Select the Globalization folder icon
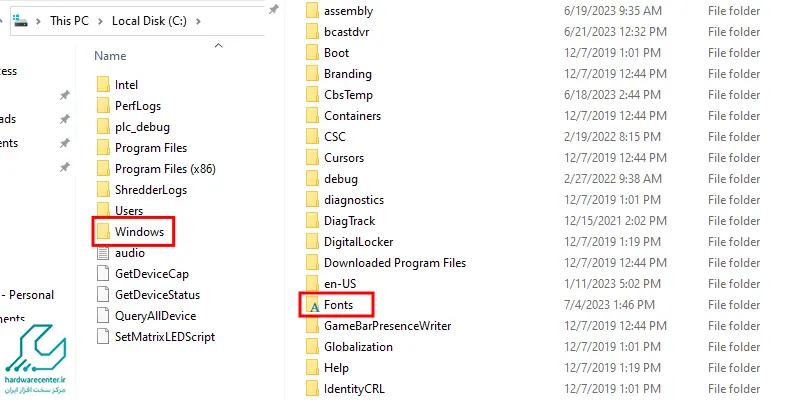Screen dimensions: 800x400 [x=313, y=347]
